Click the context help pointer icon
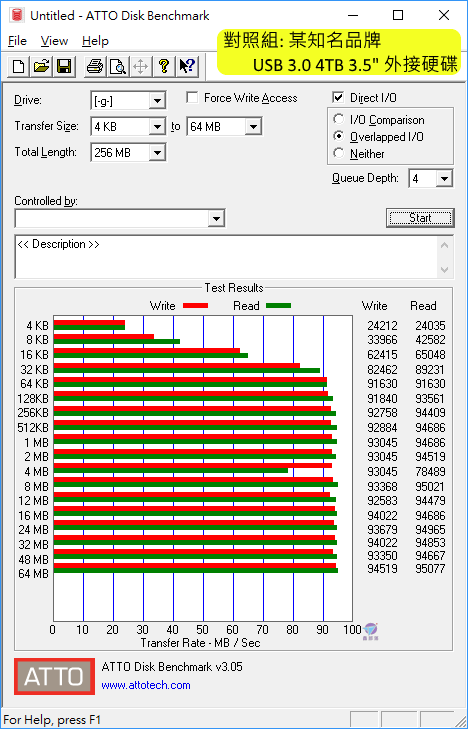This screenshot has height=729, width=468. click(x=187, y=66)
